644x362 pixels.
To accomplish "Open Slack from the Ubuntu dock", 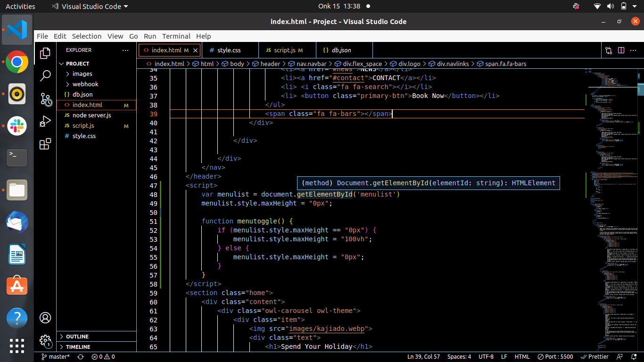I will click(x=17, y=126).
